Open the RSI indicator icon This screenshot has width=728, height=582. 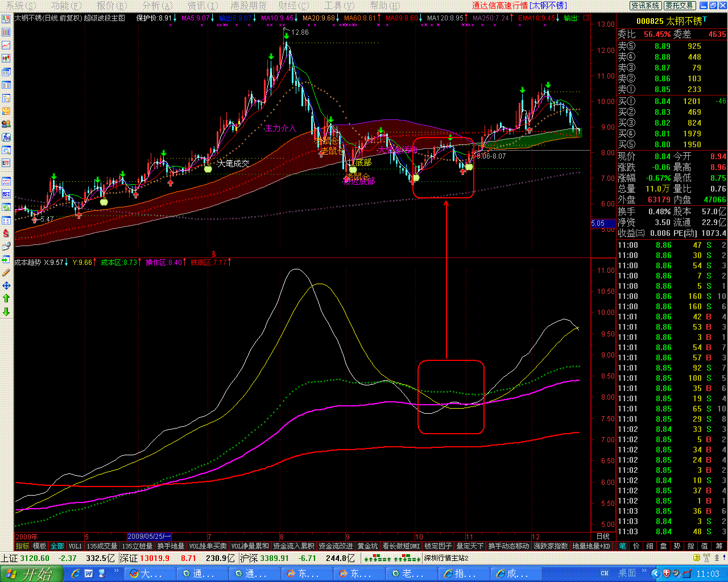(6, 194)
